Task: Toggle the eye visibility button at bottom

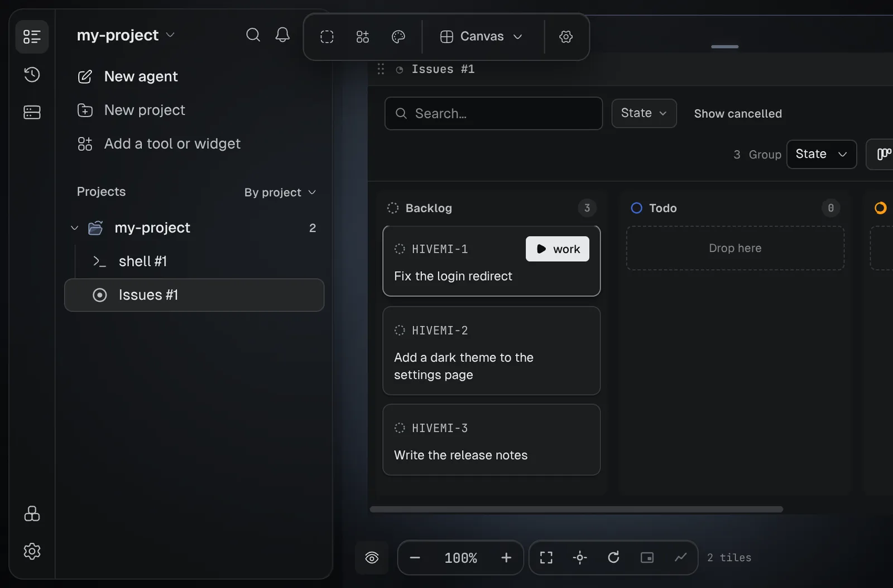Action: coord(372,557)
